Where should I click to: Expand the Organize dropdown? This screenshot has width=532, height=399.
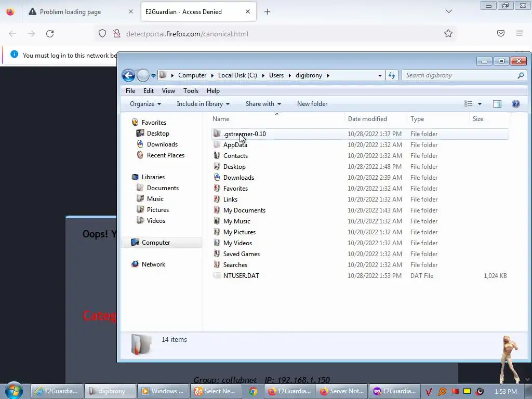[145, 104]
